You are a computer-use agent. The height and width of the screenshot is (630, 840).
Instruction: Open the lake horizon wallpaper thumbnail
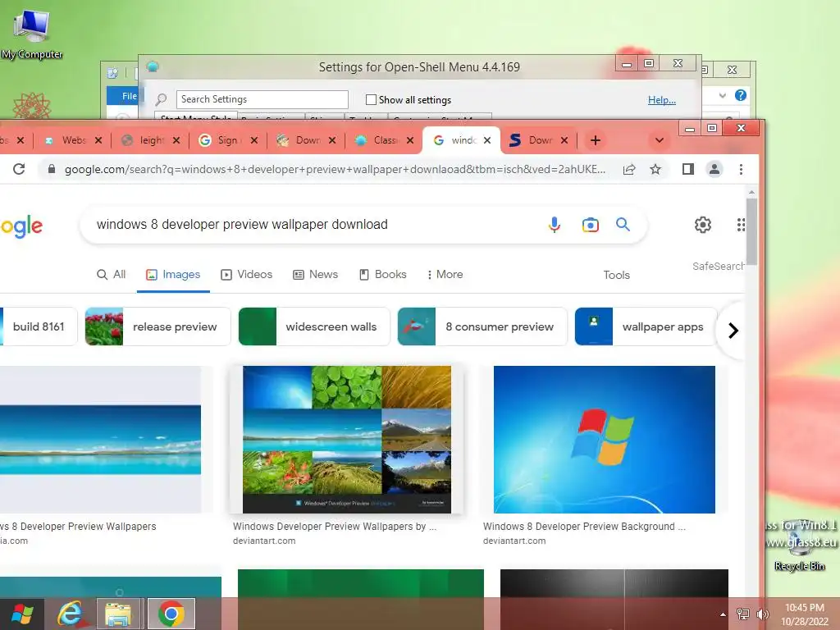(100, 440)
